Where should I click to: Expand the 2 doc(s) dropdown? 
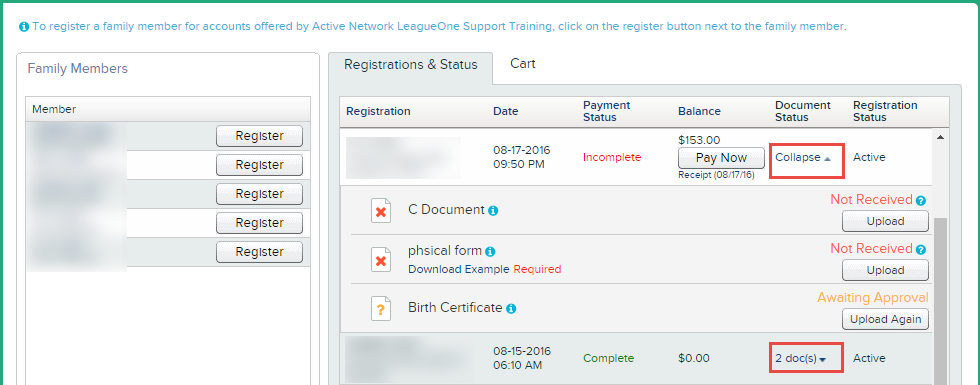click(x=801, y=359)
